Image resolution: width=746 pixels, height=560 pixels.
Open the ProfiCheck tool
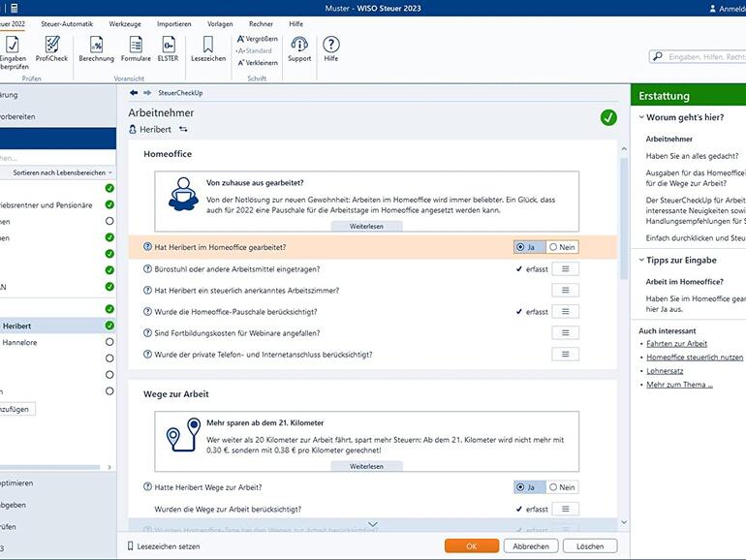coord(52,49)
